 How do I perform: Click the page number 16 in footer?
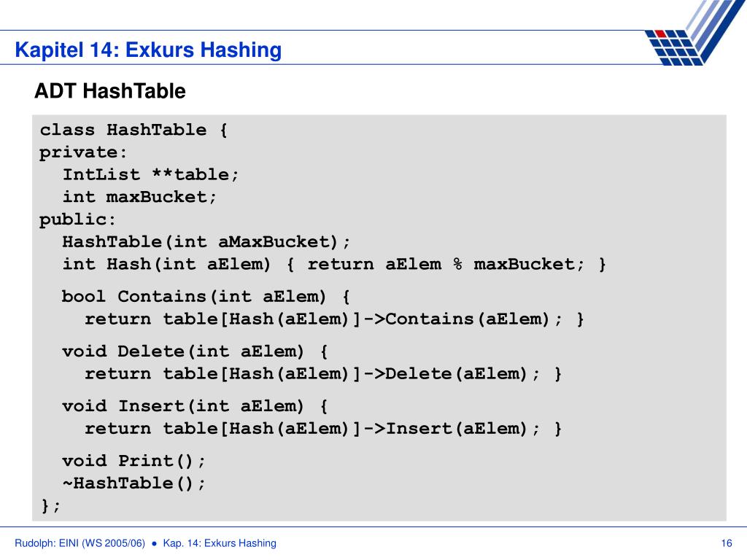pyautogui.click(x=727, y=543)
